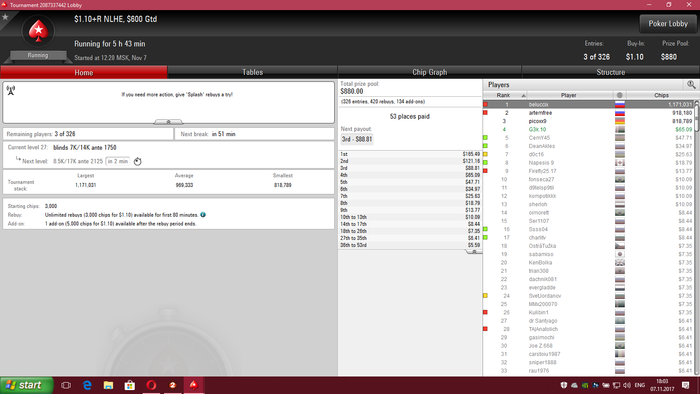Image resolution: width=700 pixels, height=394 pixels.
Task: Select player row sherloh
Action: [588, 204]
